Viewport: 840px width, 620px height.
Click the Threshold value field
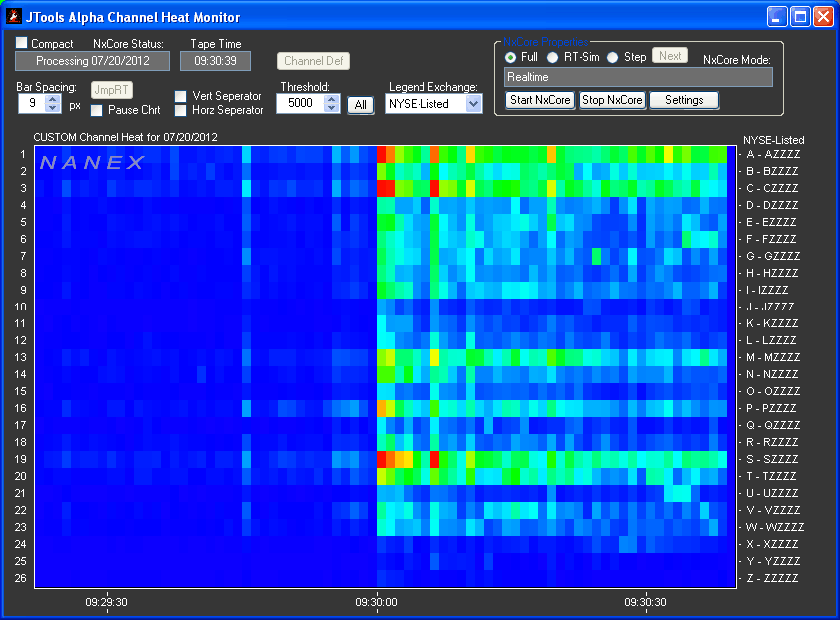299,103
